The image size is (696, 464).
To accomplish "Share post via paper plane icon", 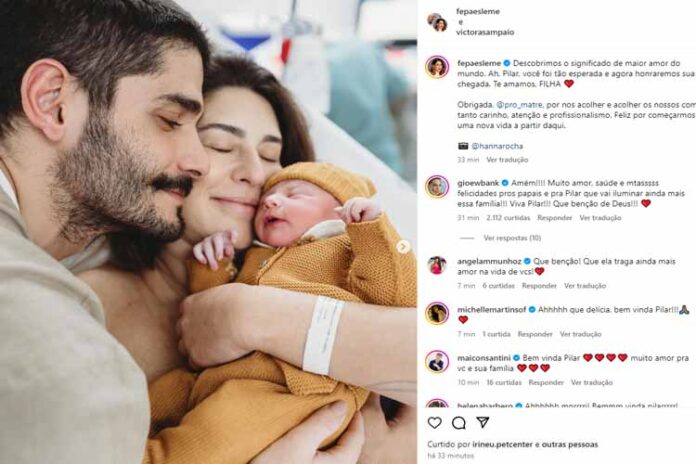I will [483, 422].
